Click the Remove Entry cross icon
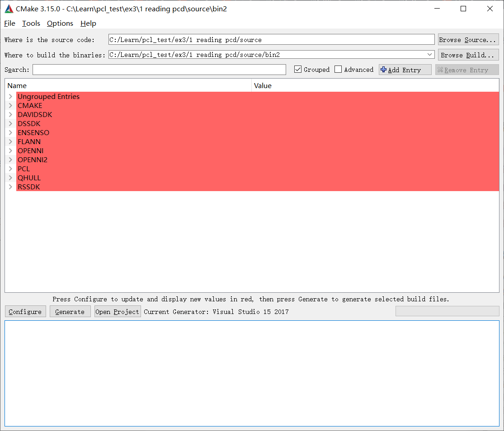Viewport: 504px width, 431px height. click(442, 70)
